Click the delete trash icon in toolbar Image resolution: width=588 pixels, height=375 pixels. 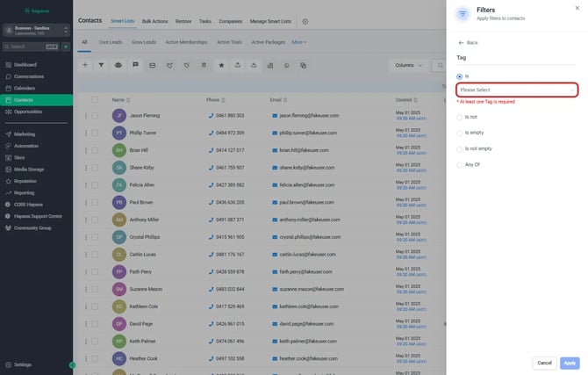204,65
